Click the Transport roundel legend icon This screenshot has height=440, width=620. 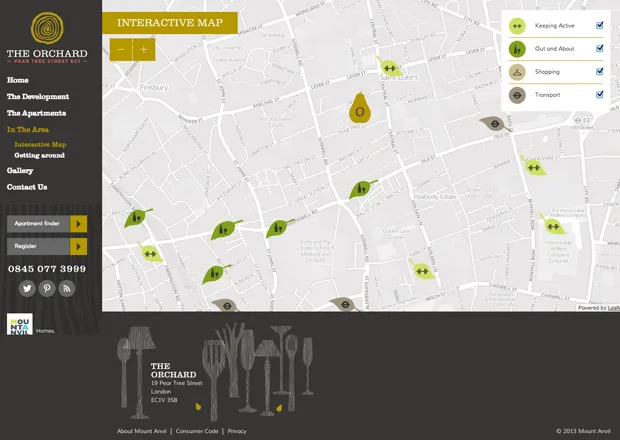tap(517, 95)
